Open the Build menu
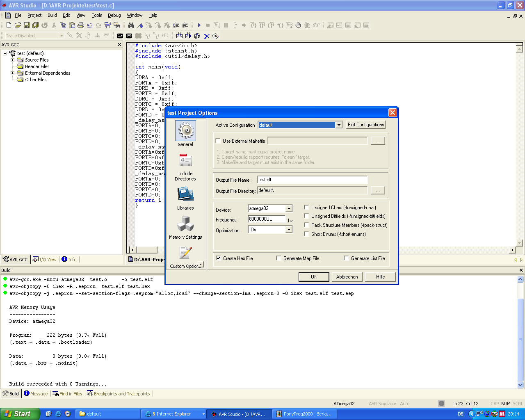Image resolution: width=525 pixels, height=420 pixels. 52,15
